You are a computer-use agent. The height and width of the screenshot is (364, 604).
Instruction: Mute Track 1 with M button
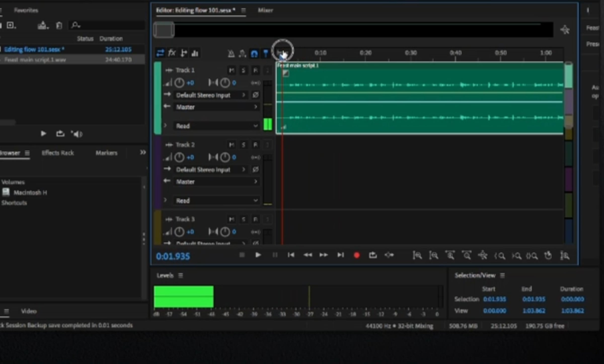[x=231, y=70]
